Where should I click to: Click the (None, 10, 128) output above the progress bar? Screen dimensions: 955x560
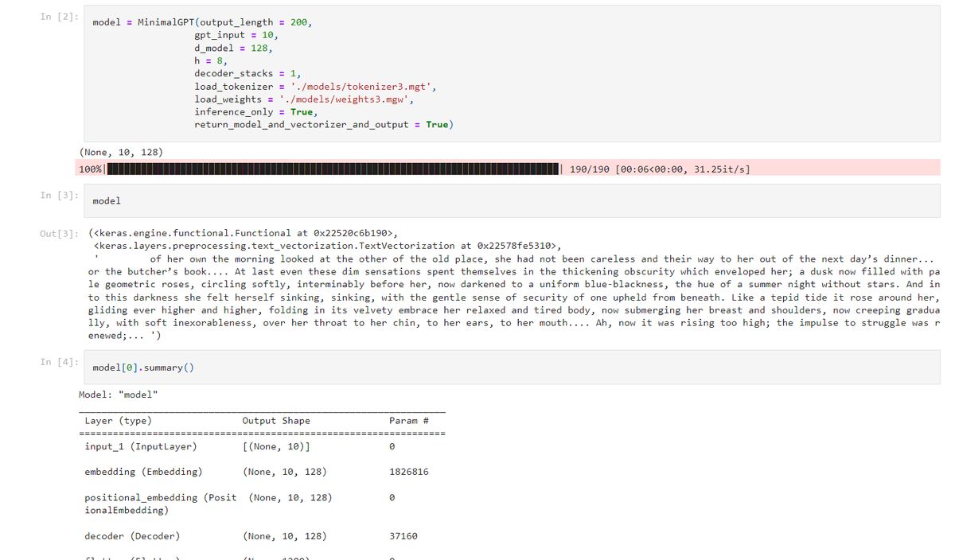click(x=122, y=152)
